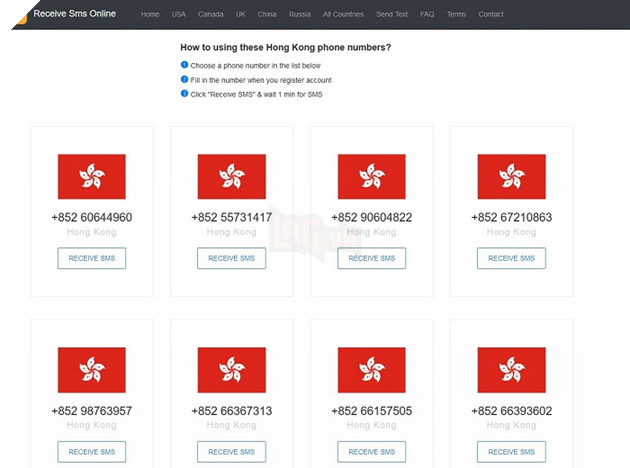Click the flag image above +852 66367313
This screenshot has width=630, height=468.
coord(231,370)
